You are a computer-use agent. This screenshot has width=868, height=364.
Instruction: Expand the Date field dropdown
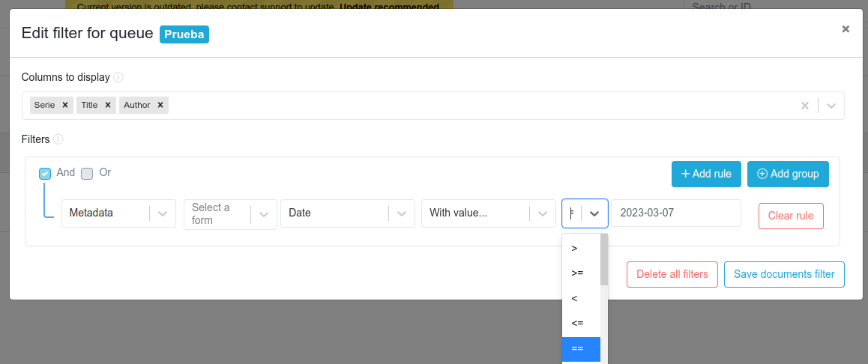pyautogui.click(x=402, y=213)
